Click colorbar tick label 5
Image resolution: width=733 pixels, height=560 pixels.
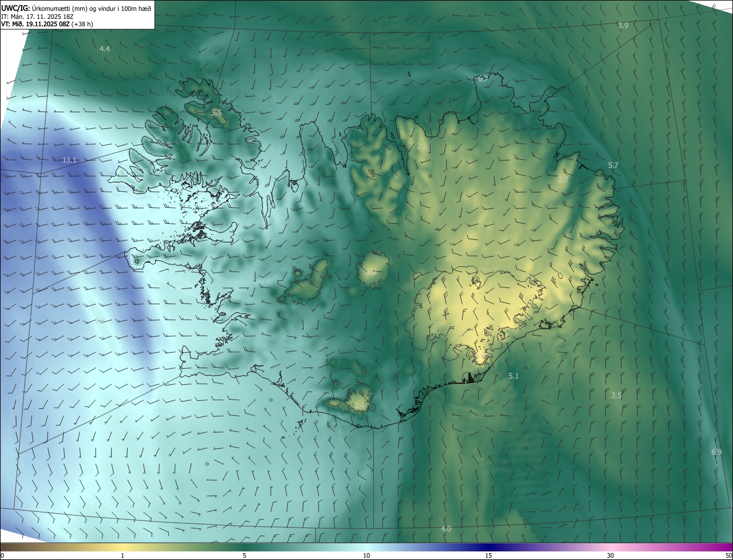click(245, 556)
